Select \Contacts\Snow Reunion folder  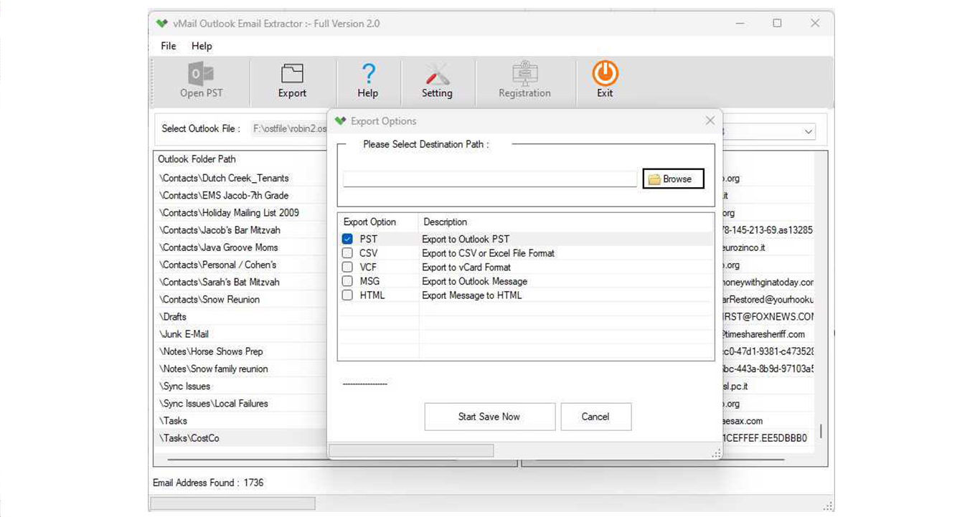(240, 299)
